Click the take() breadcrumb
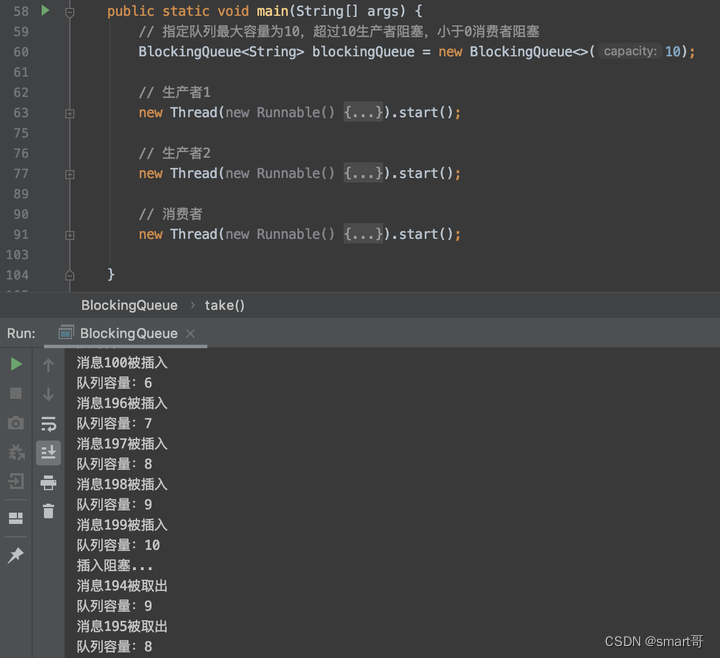Screen dimensions: 720x658 point(225,305)
